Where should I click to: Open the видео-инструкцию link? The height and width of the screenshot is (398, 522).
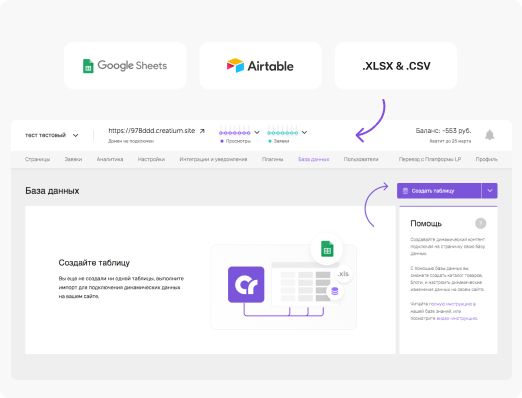pos(457,318)
